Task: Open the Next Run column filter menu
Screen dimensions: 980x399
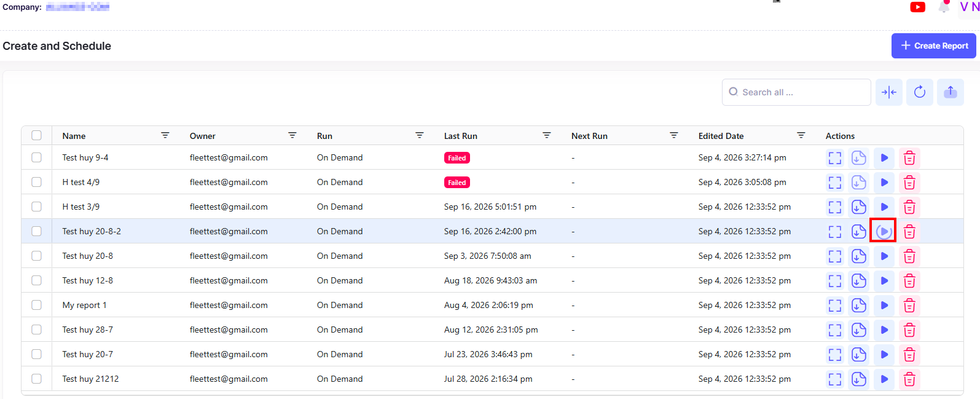Action: pyautogui.click(x=674, y=135)
